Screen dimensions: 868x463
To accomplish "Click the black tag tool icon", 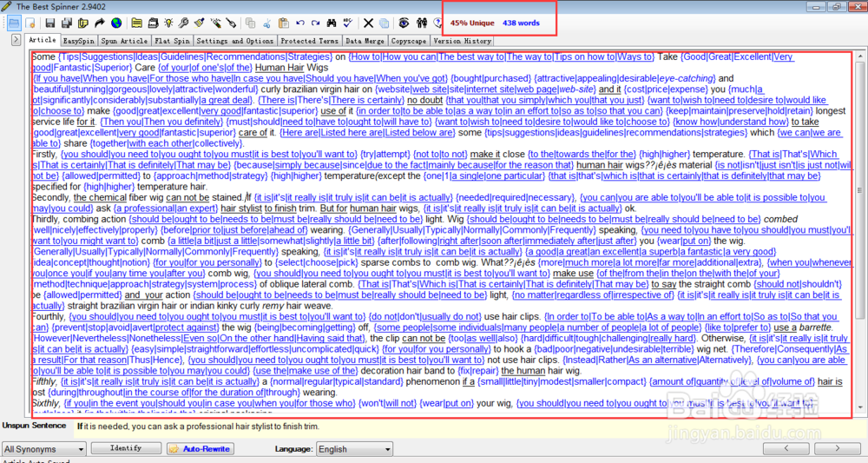I will 231,23.
